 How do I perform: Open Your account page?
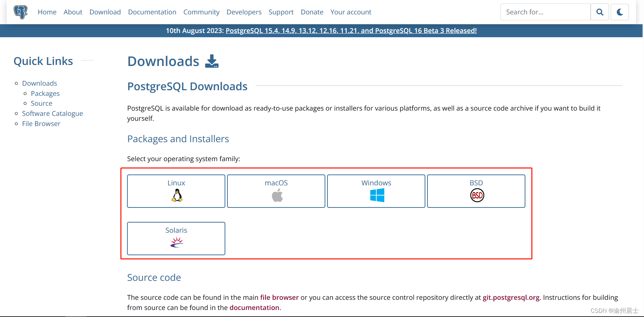point(351,12)
